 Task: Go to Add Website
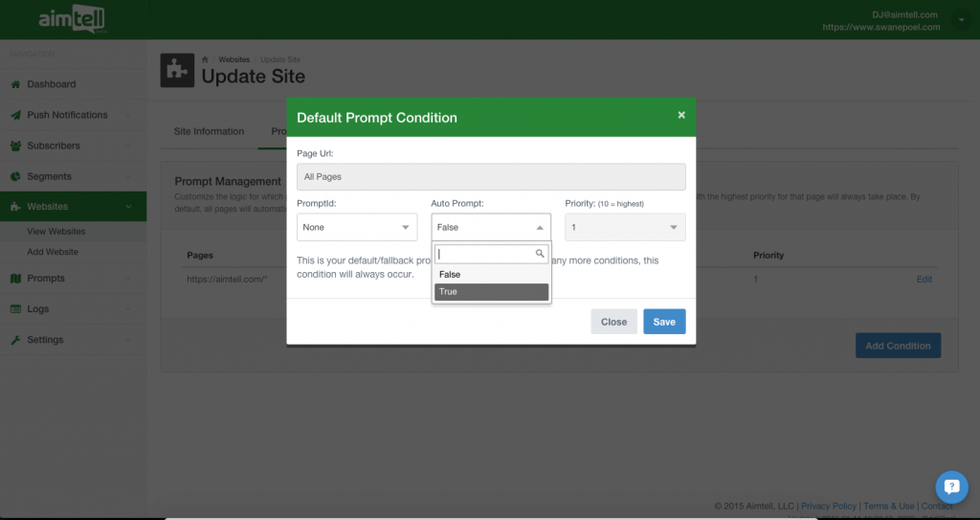[53, 252]
